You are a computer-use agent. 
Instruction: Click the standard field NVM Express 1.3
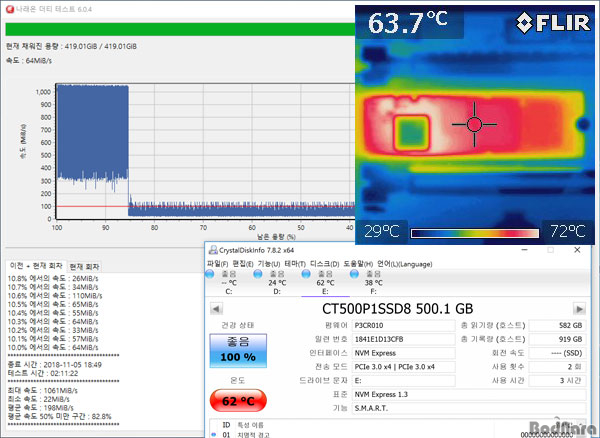pyautogui.click(x=469, y=394)
